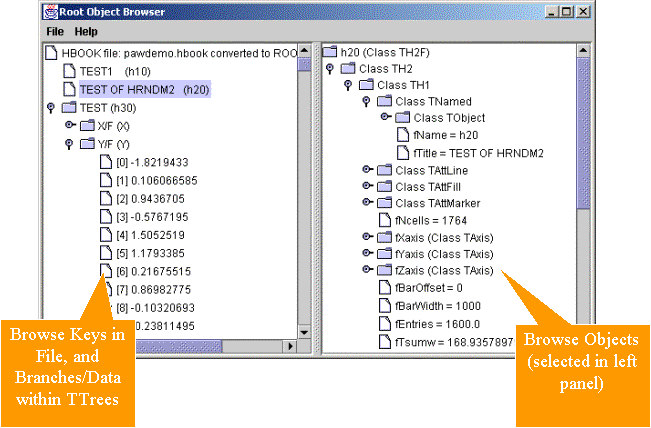
Task: Collapse the TEST (h30) tree node
Action: pos(52,107)
